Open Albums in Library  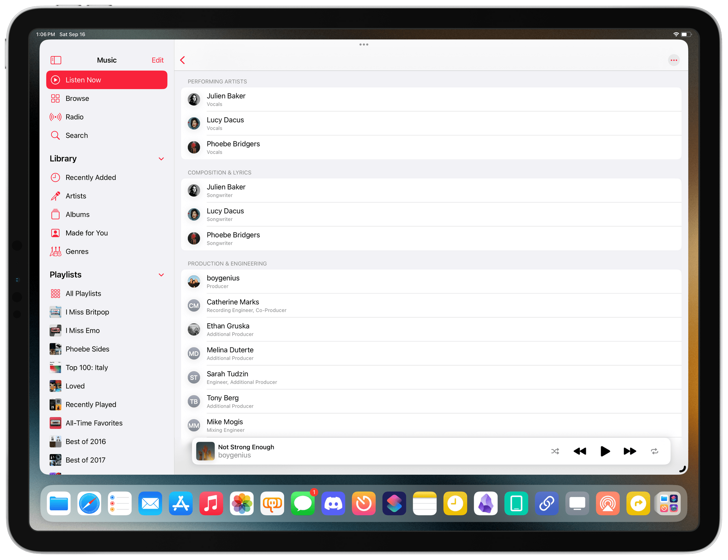point(107,214)
